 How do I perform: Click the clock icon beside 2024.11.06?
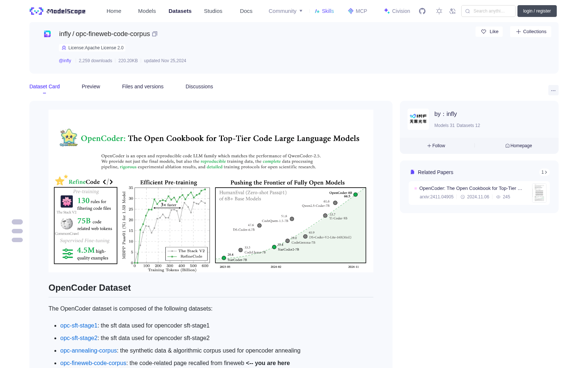tap(463, 197)
